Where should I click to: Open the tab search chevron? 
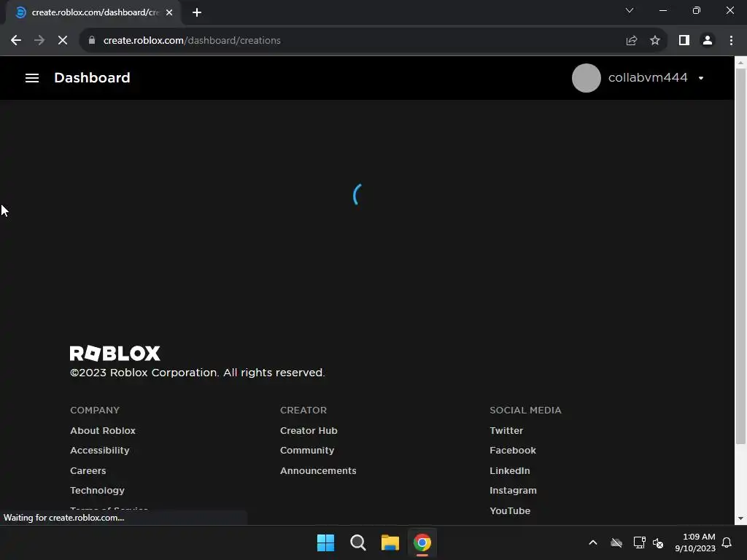click(630, 10)
